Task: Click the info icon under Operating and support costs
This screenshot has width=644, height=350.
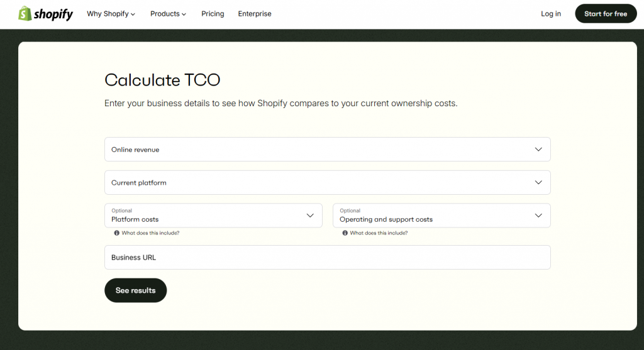Action: pyautogui.click(x=345, y=233)
